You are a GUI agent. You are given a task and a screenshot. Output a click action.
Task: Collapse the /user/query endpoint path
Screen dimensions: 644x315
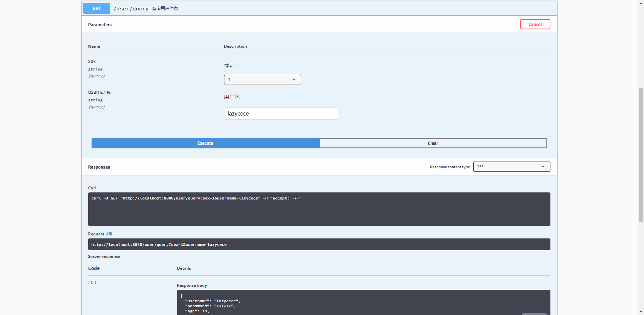(x=131, y=9)
